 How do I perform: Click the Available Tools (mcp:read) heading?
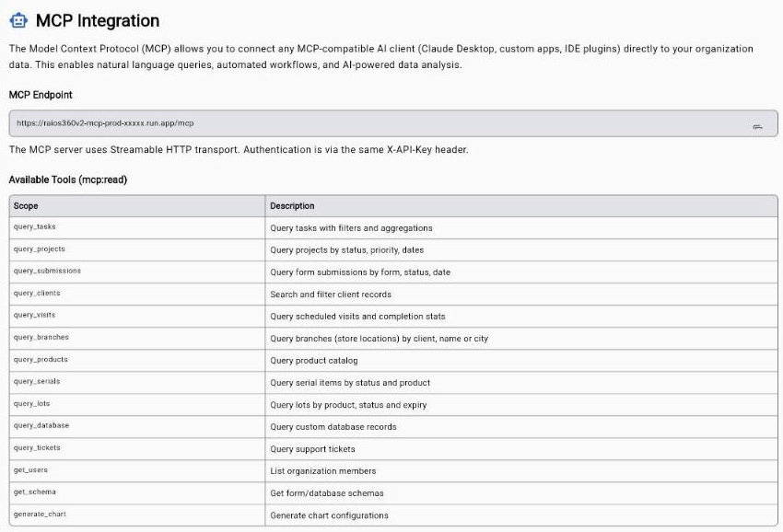click(x=68, y=179)
